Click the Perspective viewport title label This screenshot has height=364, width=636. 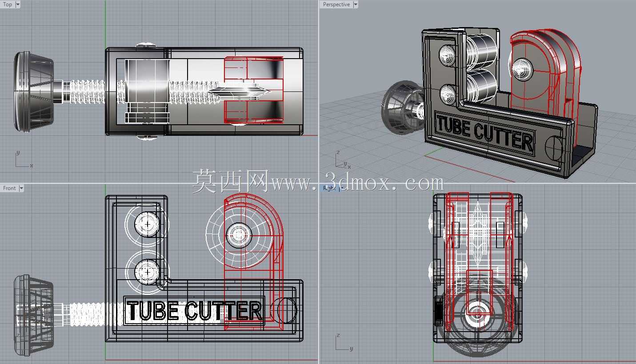[336, 4]
